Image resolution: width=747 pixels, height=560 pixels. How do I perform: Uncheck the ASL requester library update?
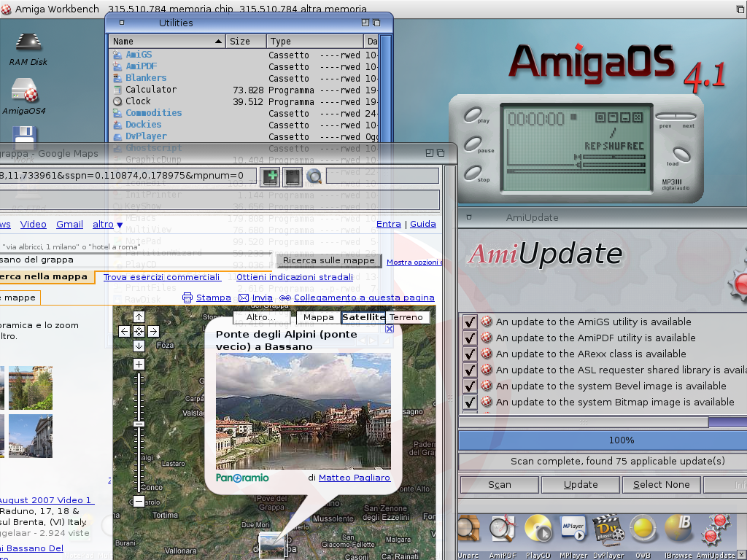point(470,370)
